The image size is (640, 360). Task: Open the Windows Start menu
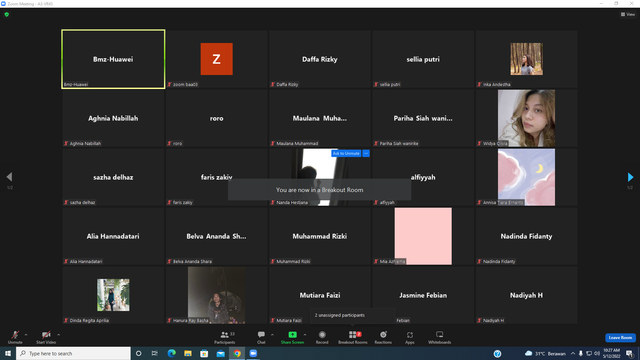pyautogui.click(x=8, y=353)
